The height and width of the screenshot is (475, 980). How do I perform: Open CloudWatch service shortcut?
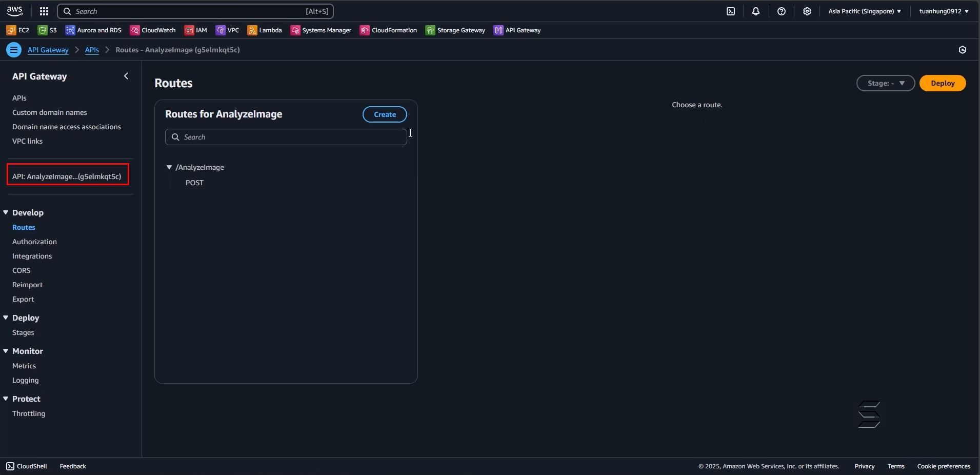(153, 30)
